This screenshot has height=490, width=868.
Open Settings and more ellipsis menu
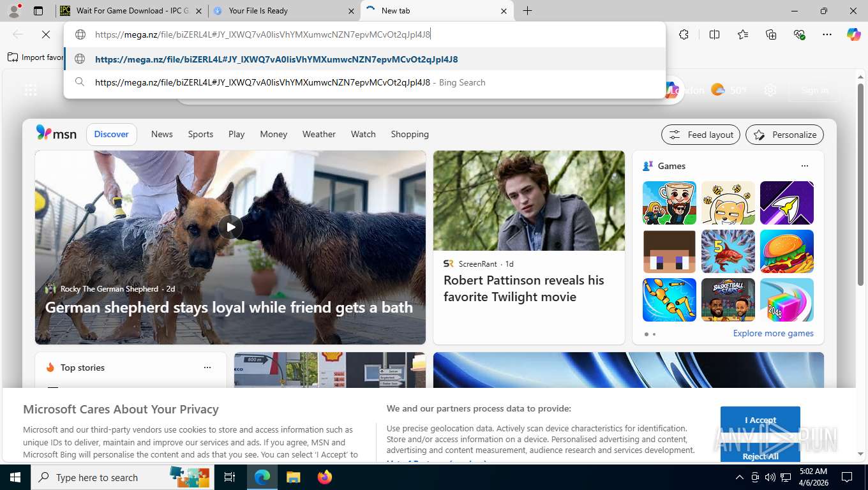pos(827,34)
